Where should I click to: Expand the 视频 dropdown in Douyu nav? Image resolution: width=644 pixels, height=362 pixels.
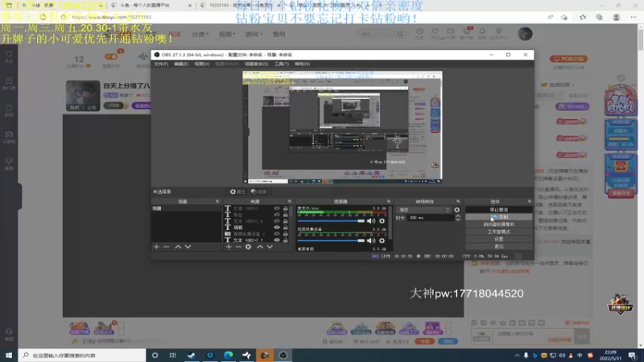coord(227,34)
